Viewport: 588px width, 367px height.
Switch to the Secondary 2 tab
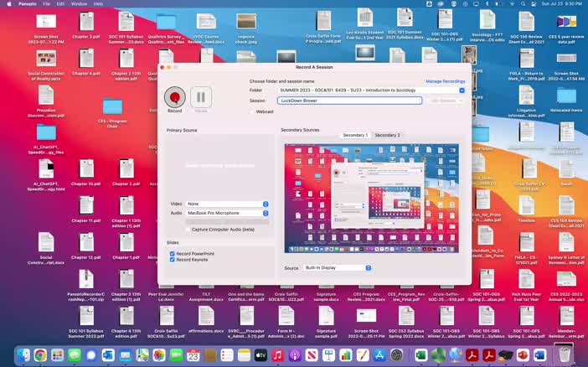click(387, 135)
